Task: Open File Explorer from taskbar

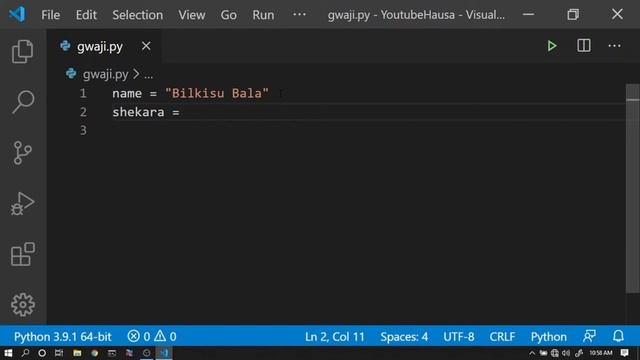Action: point(77,353)
